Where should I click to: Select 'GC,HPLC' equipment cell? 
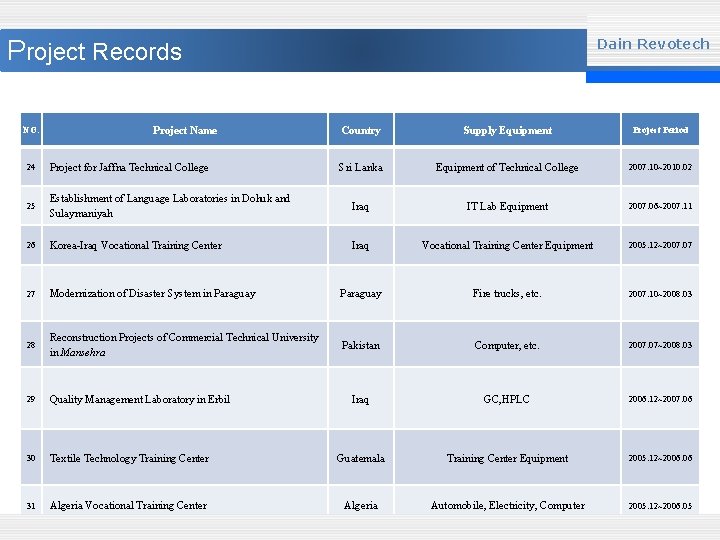[x=507, y=399]
